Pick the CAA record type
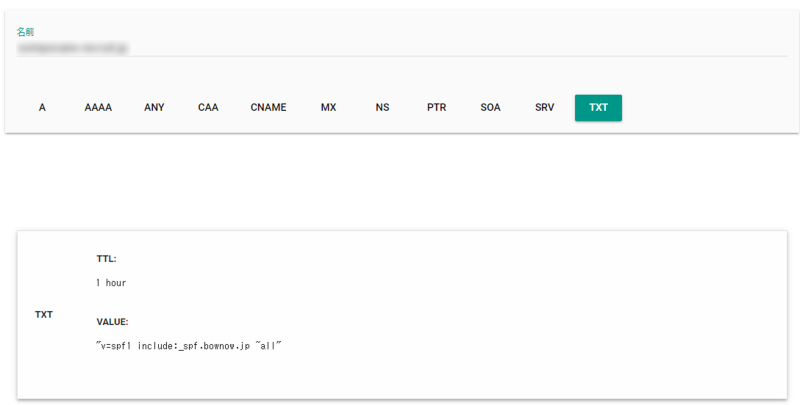The width and height of the screenshot is (800, 405). click(x=208, y=108)
